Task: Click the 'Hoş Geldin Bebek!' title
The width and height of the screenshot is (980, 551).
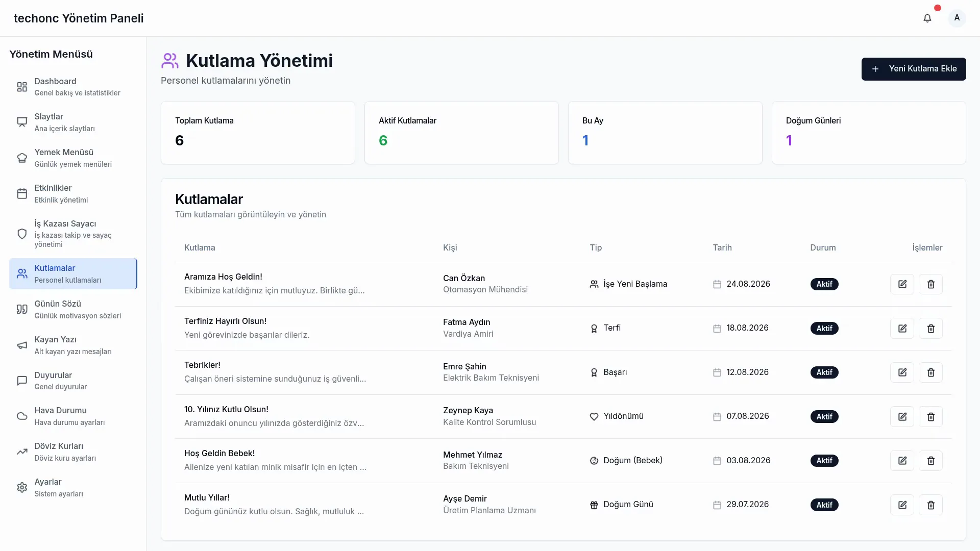Action: point(219,454)
